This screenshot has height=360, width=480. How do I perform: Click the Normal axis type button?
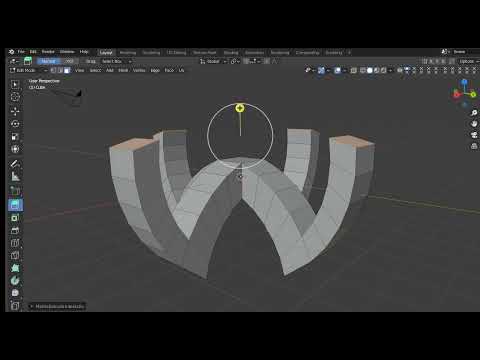[x=48, y=61]
